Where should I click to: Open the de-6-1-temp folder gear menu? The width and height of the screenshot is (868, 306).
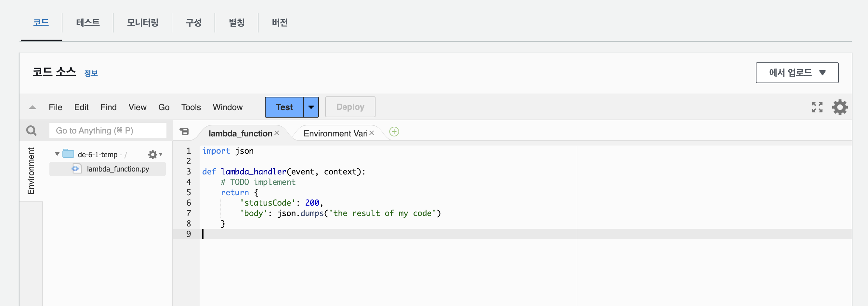pyautogui.click(x=154, y=155)
